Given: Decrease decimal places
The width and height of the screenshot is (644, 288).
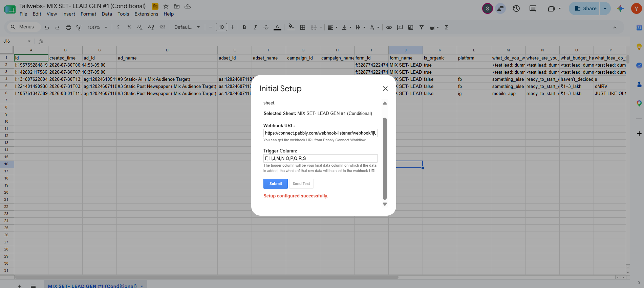Looking at the screenshot, I should coord(140,27).
